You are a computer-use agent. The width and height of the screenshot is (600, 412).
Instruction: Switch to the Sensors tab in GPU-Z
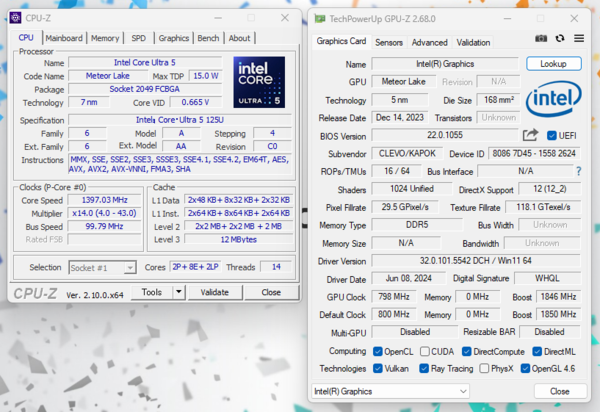(389, 42)
